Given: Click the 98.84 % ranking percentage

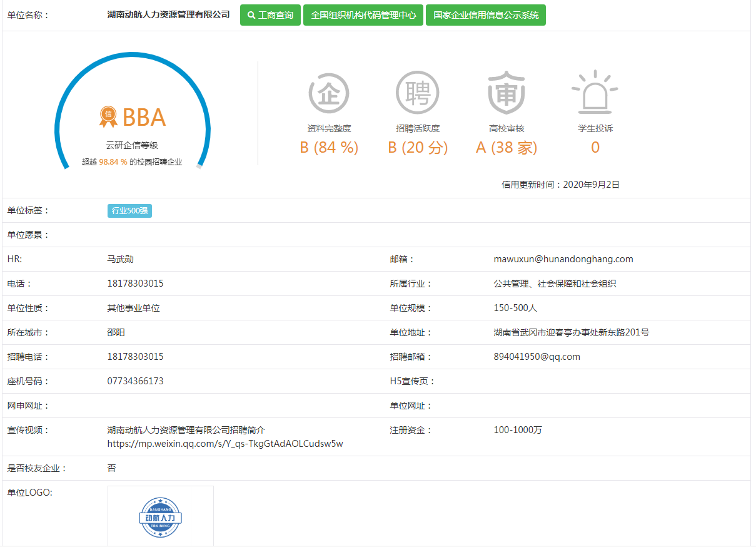Looking at the screenshot, I should [113, 162].
